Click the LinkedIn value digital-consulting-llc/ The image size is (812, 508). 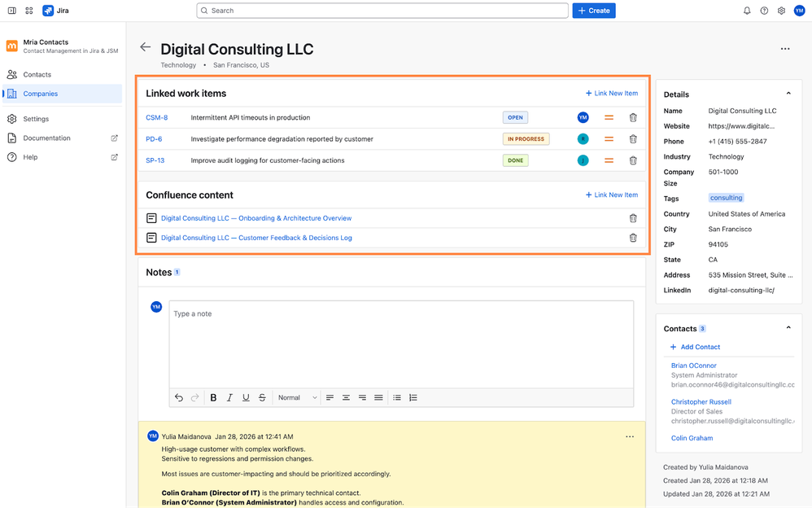pyautogui.click(x=741, y=291)
